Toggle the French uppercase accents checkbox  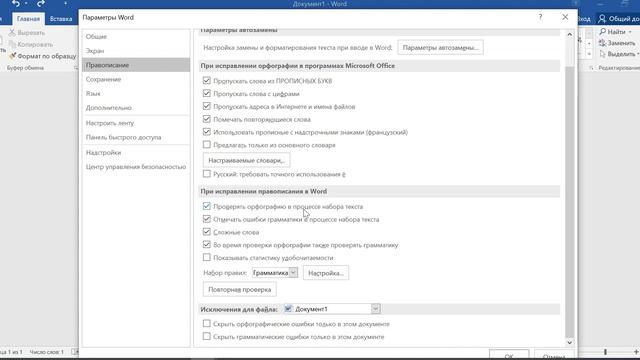(207, 132)
